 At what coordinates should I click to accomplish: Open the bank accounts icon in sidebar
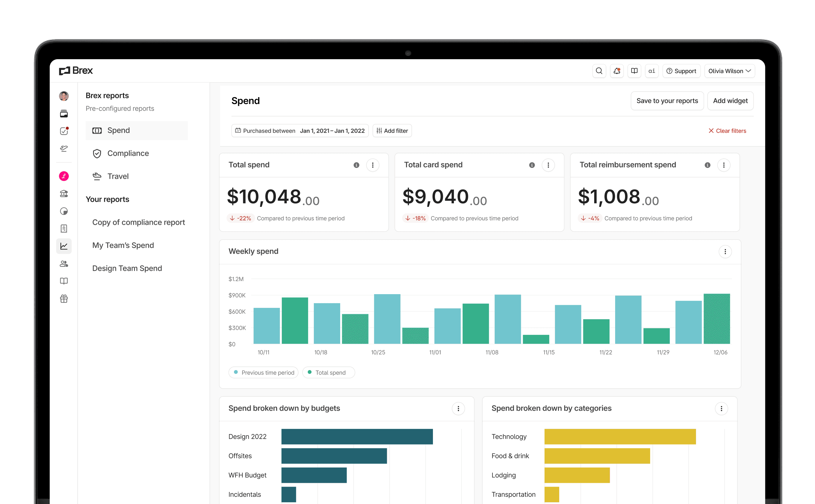[x=64, y=193]
